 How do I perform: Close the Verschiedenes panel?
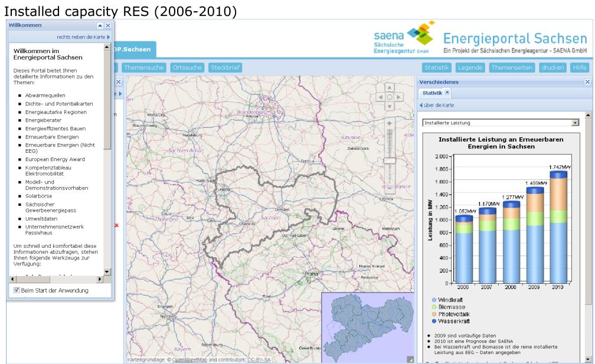(x=587, y=82)
